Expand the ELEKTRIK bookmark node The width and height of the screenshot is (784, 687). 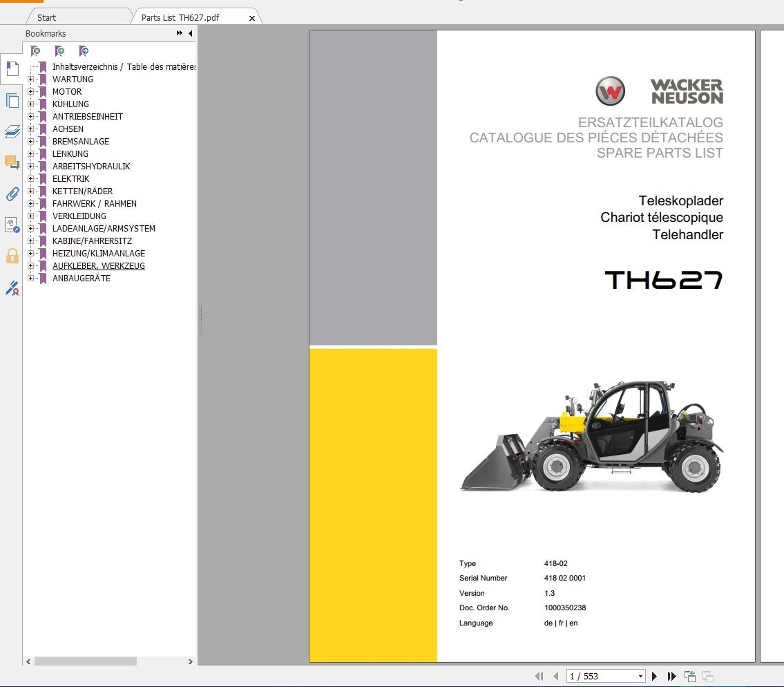pos(30,178)
